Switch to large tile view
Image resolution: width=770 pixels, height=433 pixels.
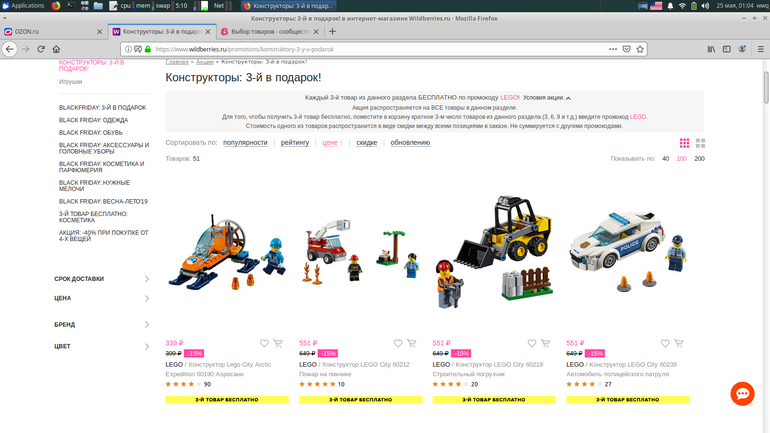point(700,143)
